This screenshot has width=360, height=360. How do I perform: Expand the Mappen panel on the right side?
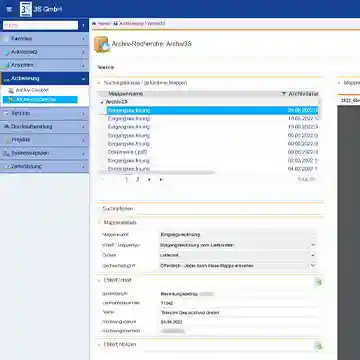coord(340,83)
